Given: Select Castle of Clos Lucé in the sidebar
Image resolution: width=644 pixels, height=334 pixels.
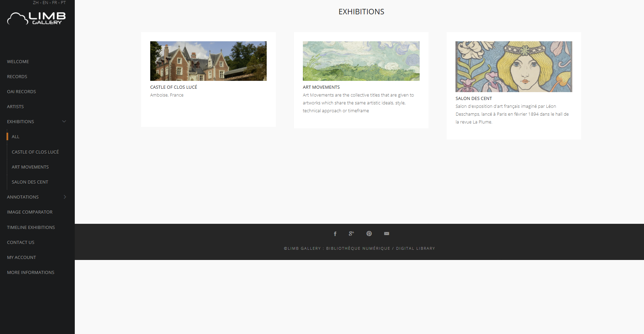Looking at the screenshot, I should 35,152.
